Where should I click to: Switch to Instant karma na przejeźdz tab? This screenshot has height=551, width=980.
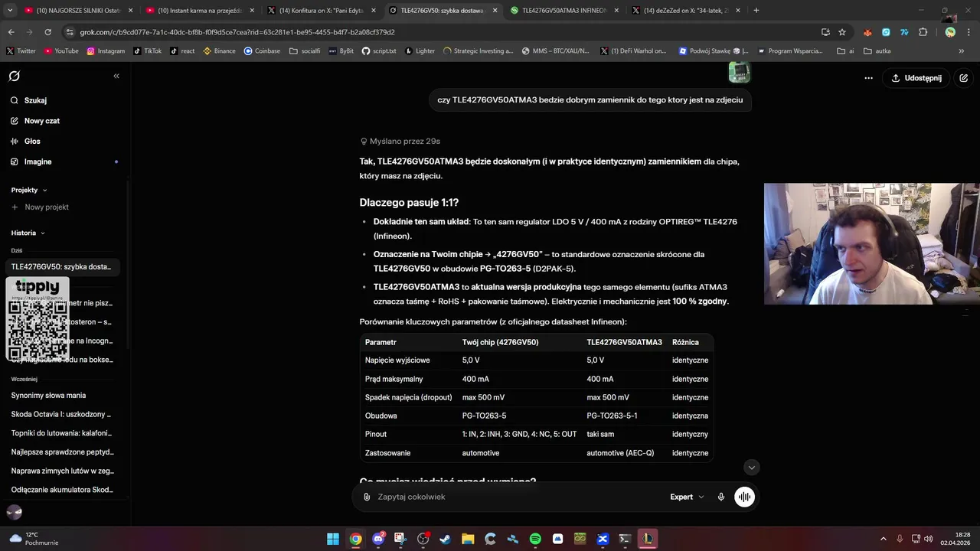pyautogui.click(x=201, y=11)
